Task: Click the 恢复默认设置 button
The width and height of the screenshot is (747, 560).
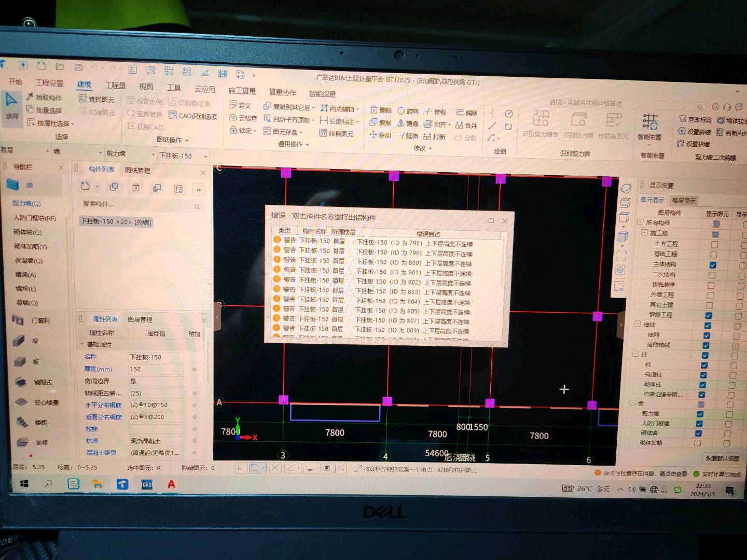Action: (x=722, y=458)
